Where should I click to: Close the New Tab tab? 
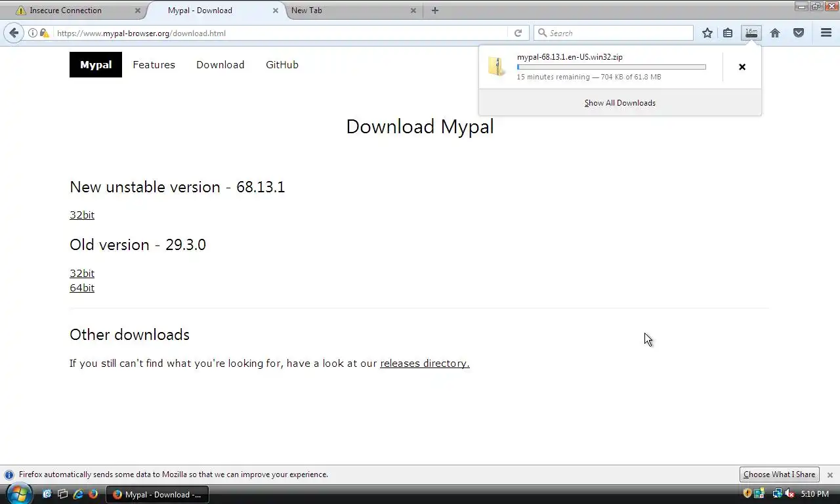[413, 10]
